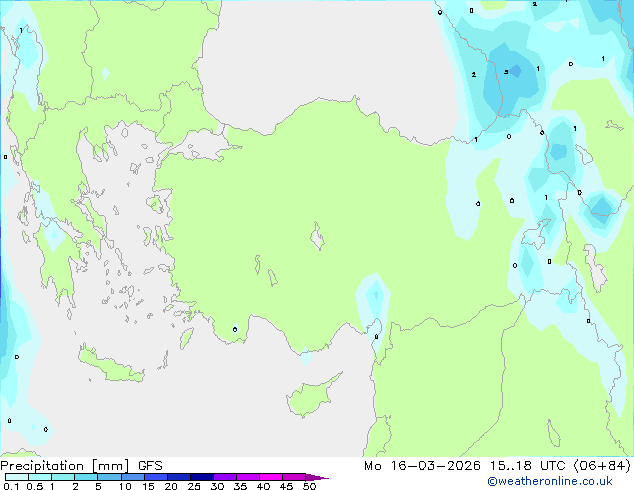
Task: Click the legend scale label "0.1"
Action: [11, 486]
